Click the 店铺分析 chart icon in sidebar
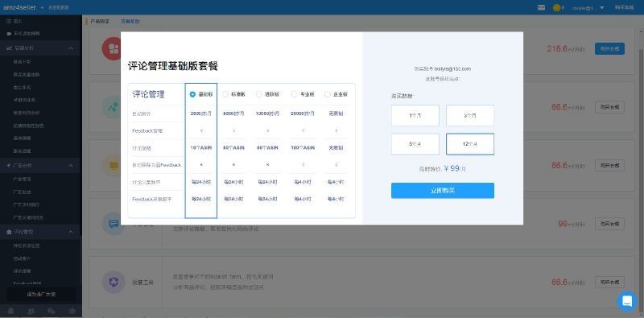 [9, 48]
